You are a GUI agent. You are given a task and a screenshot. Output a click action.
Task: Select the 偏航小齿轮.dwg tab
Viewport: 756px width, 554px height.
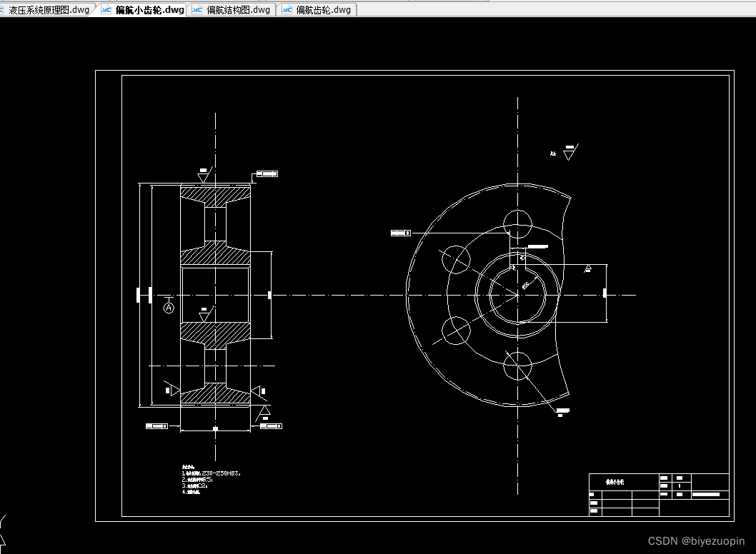click(x=143, y=9)
